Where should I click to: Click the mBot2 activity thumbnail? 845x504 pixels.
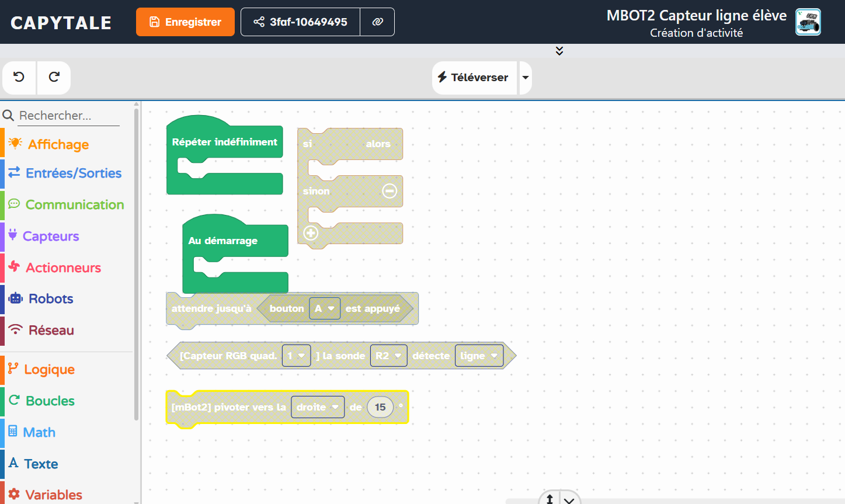point(808,22)
